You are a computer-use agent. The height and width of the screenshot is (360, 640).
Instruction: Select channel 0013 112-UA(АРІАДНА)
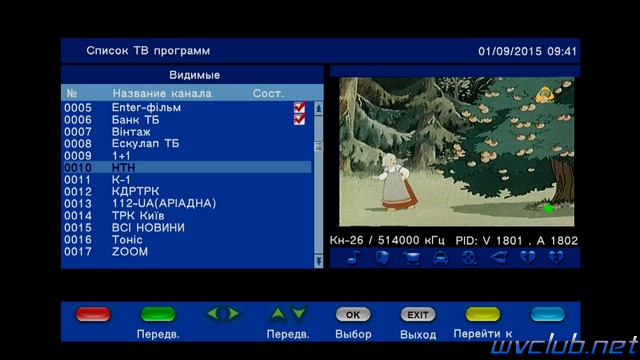[x=187, y=203]
